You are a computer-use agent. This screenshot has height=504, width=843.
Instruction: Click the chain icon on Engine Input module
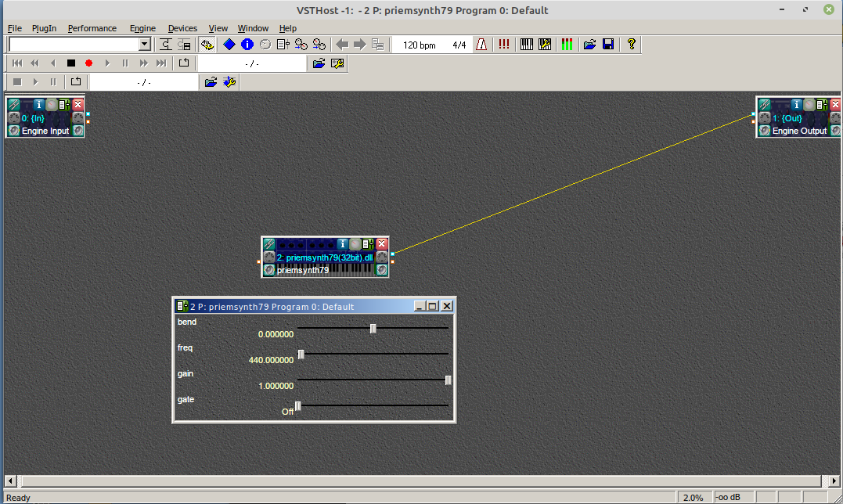coord(14,105)
